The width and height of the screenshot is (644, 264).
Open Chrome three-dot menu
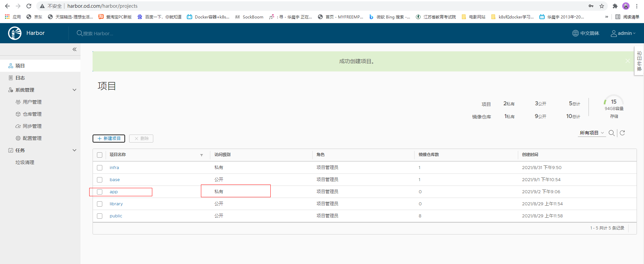click(637, 6)
